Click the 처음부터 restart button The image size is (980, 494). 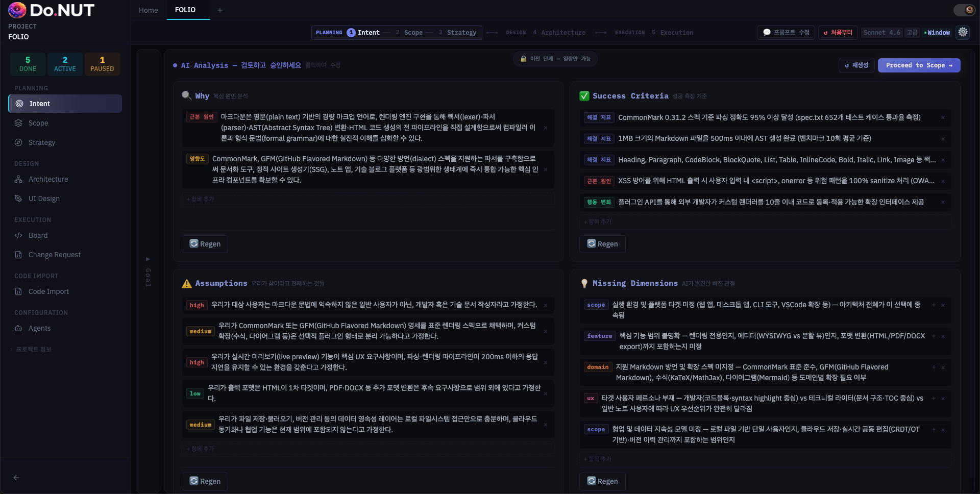pos(838,32)
